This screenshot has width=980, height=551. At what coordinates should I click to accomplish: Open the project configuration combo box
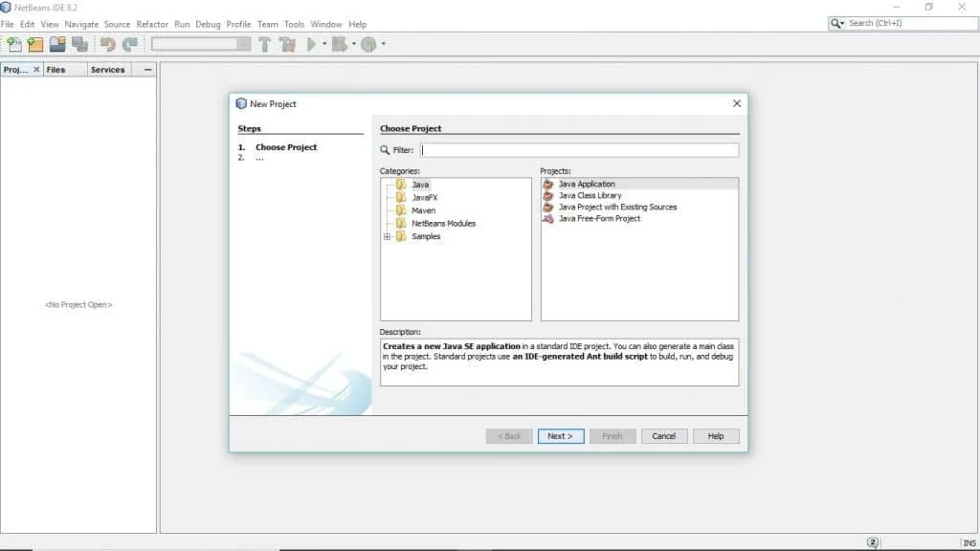[201, 44]
